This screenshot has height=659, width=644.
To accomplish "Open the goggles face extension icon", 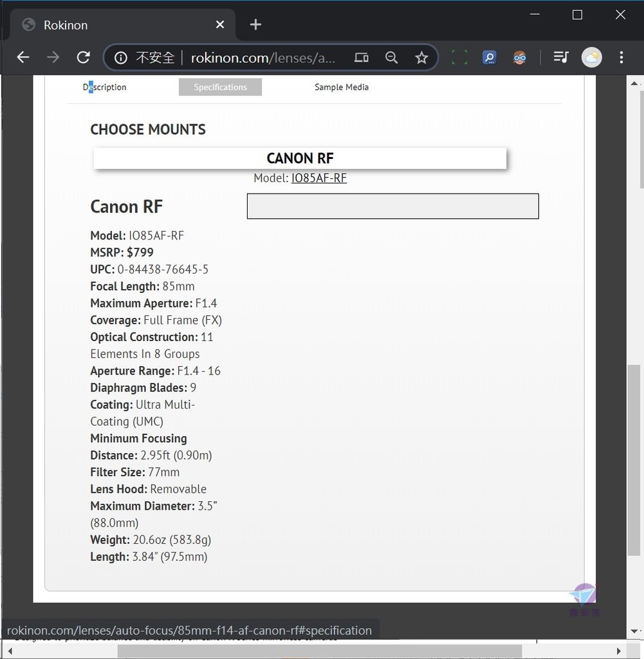I will [x=520, y=57].
